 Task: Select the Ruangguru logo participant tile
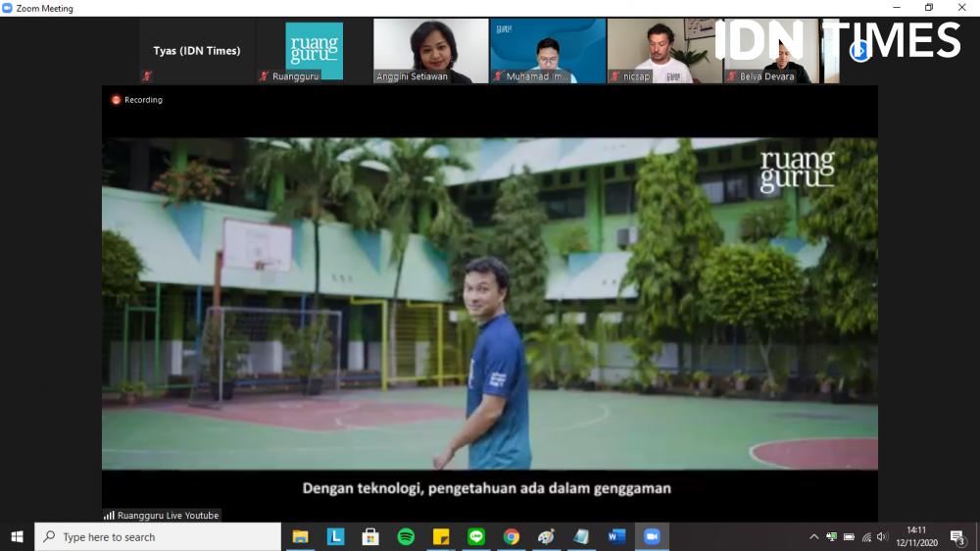click(314, 51)
